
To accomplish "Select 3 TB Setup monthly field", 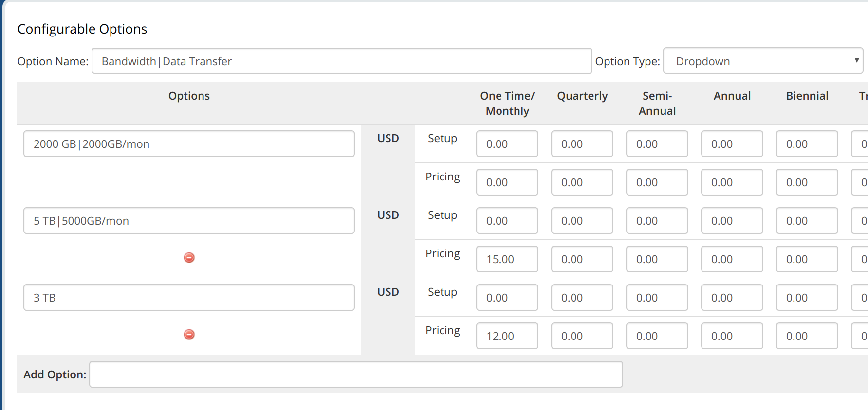I will [x=507, y=297].
